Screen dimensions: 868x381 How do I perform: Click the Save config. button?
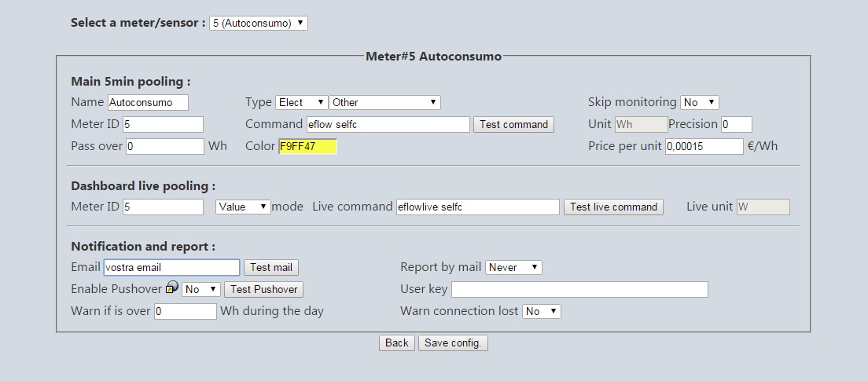(x=453, y=343)
